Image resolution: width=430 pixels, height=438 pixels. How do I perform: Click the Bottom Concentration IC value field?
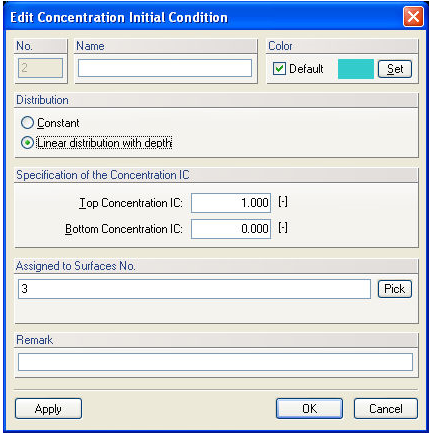[231, 229]
